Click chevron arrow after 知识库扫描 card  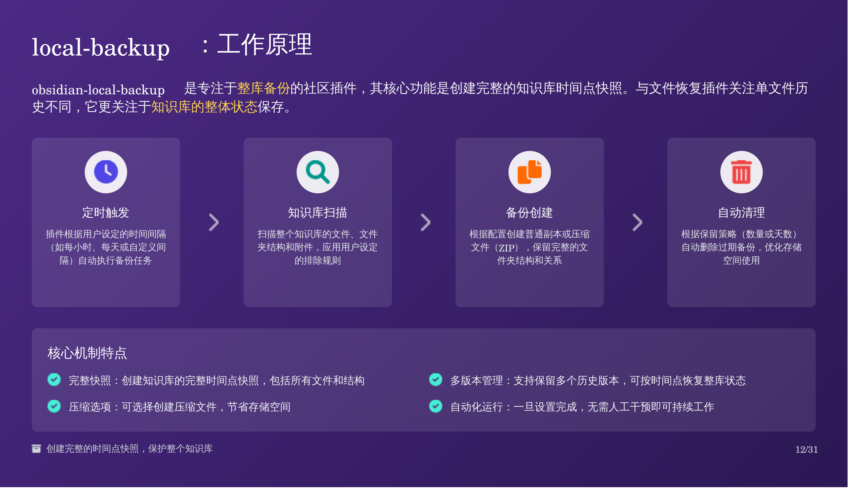pyautogui.click(x=425, y=223)
